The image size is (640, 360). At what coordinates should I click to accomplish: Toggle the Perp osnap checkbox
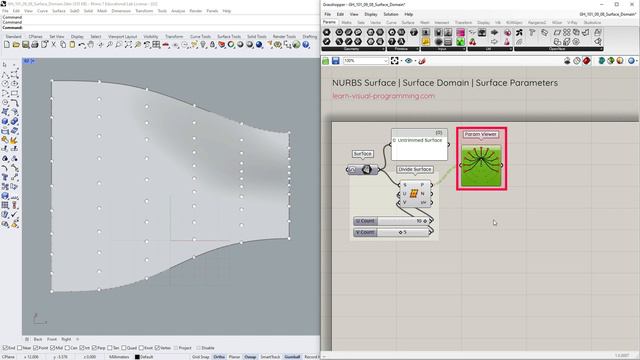click(x=94, y=348)
